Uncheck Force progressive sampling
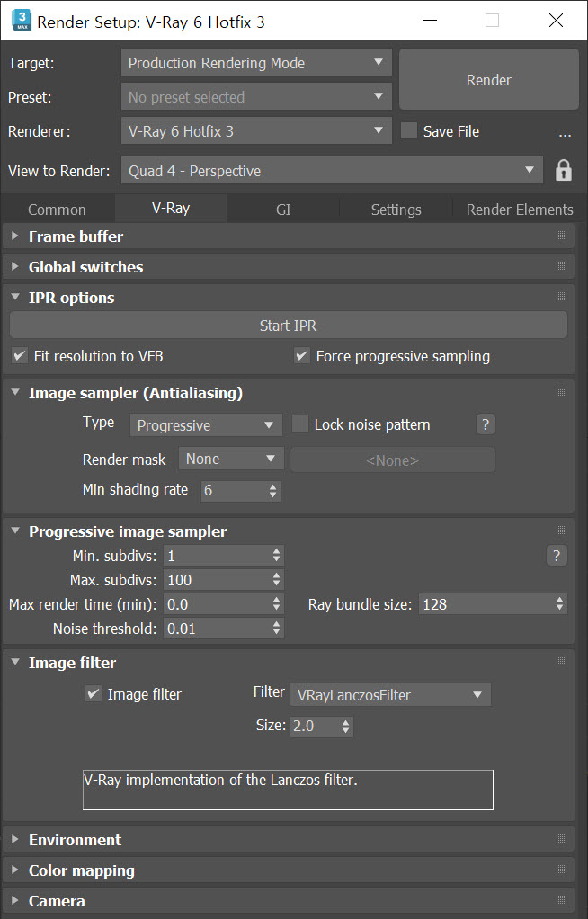 coord(302,356)
